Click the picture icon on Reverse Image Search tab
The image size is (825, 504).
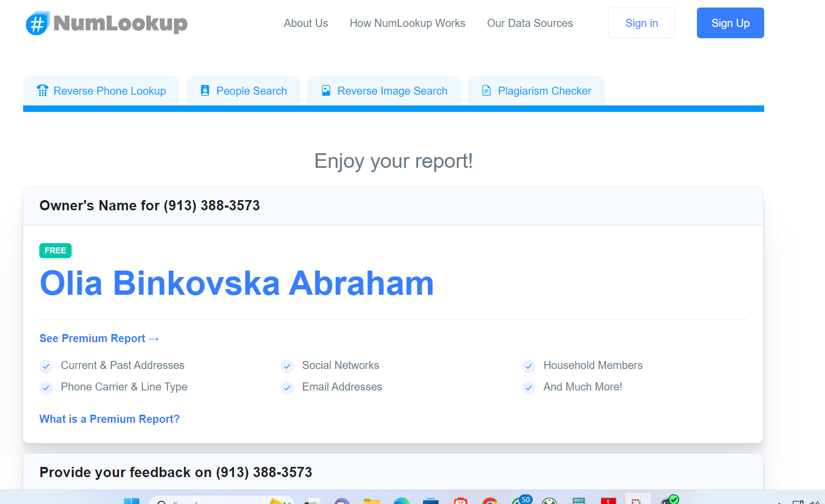pos(326,90)
